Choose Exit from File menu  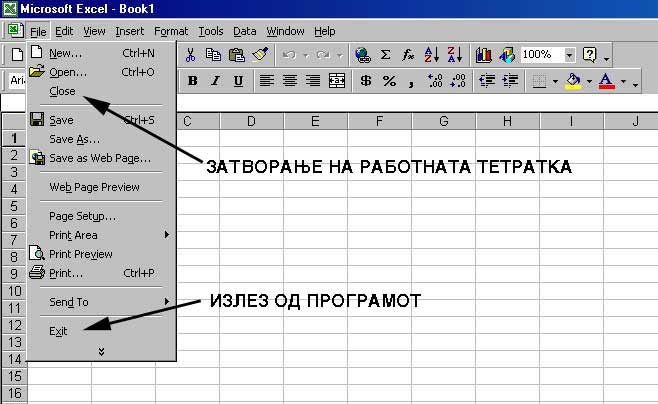[101, 331]
